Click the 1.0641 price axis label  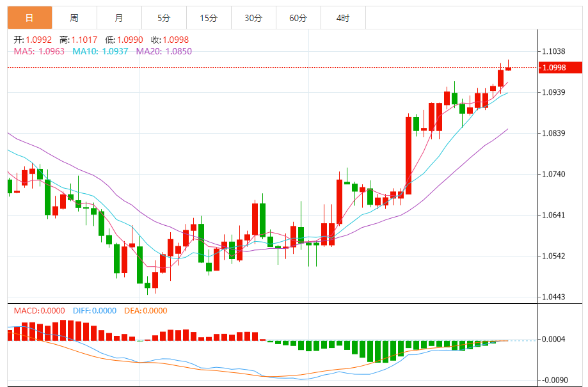coord(553,215)
